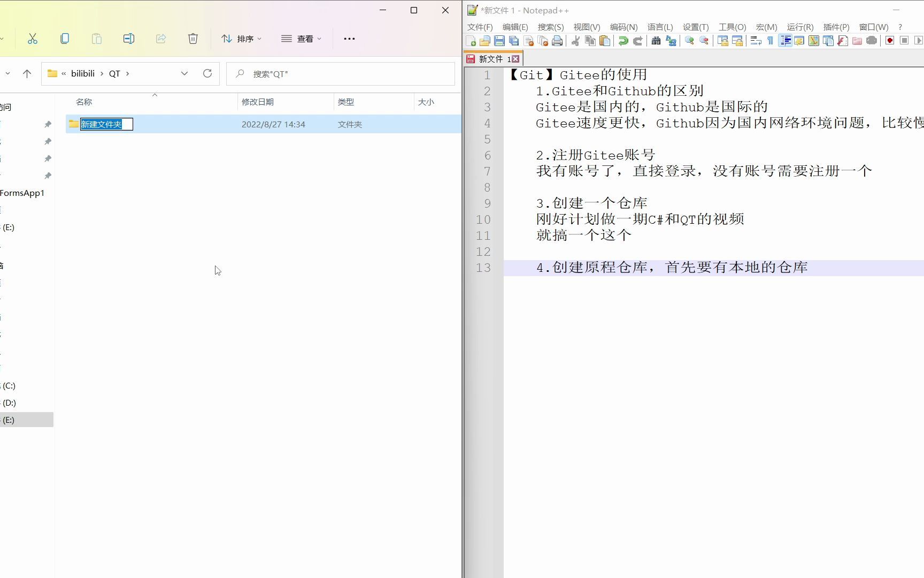Click Copy icon in Explorer toolbar
Image resolution: width=924 pixels, height=578 pixels.
click(65, 39)
